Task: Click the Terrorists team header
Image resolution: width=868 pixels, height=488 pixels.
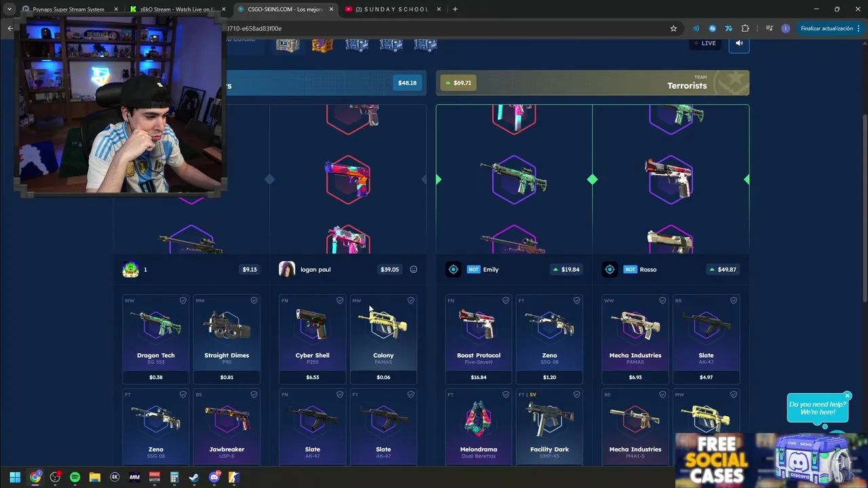Action: pos(593,83)
